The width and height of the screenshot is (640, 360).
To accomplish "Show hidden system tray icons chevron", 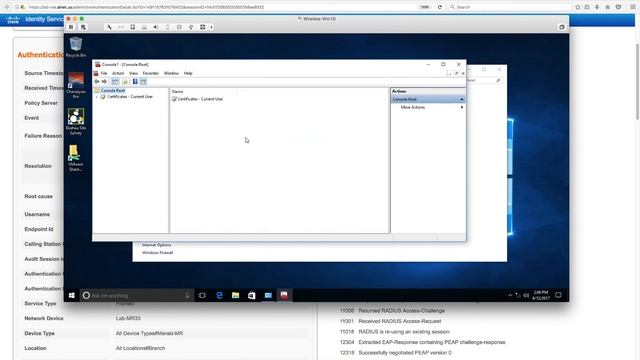I will coord(510,295).
